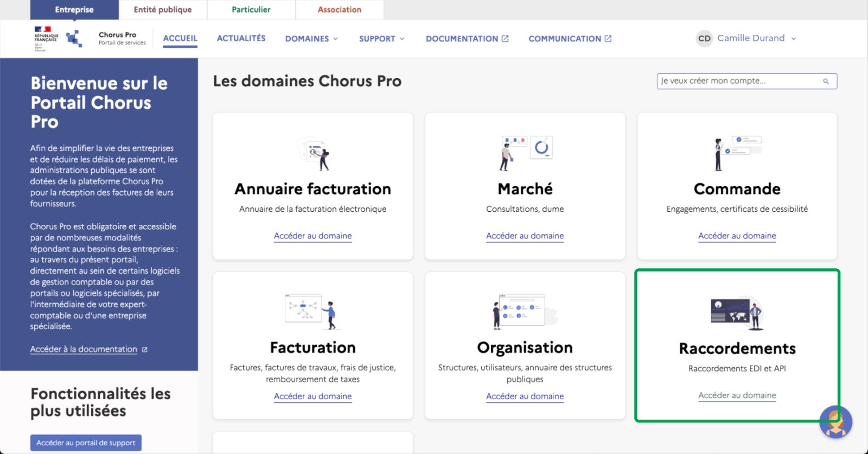Image resolution: width=868 pixels, height=454 pixels.
Task: Click 'Fonctionnalités les plus utilisées' heading
Action: (x=100, y=402)
